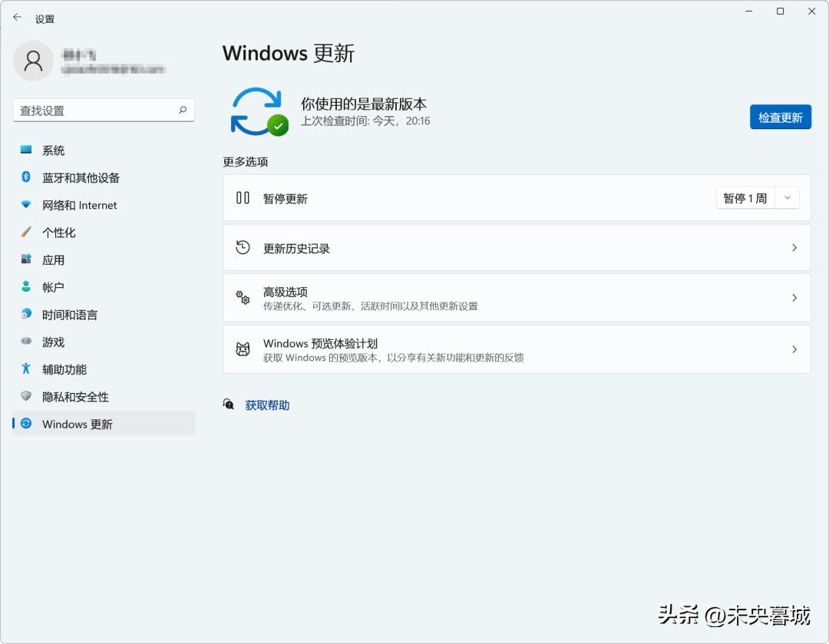
Task: Open 蓝牙和其他设备 settings
Action: click(104, 177)
